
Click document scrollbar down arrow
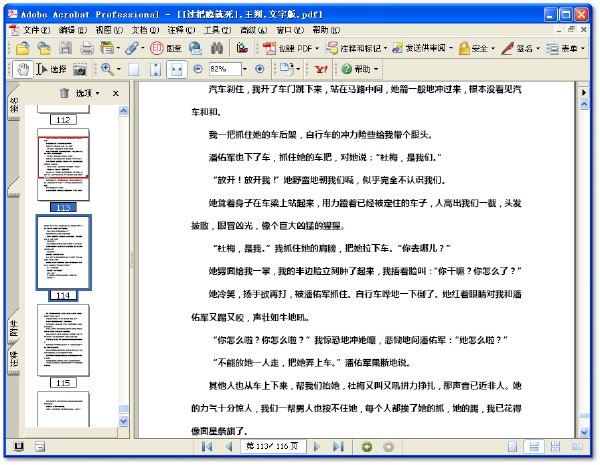(x=584, y=432)
